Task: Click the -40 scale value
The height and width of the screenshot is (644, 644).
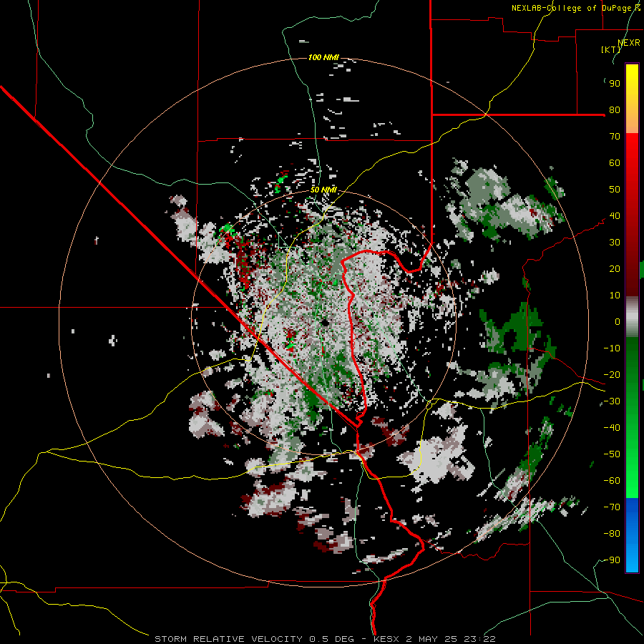Action: coord(612,428)
